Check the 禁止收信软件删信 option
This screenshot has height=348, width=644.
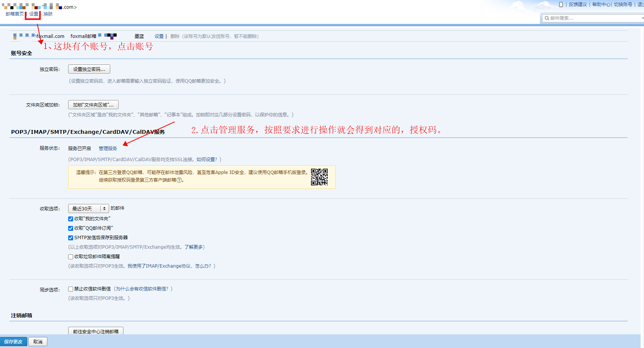(x=70, y=289)
